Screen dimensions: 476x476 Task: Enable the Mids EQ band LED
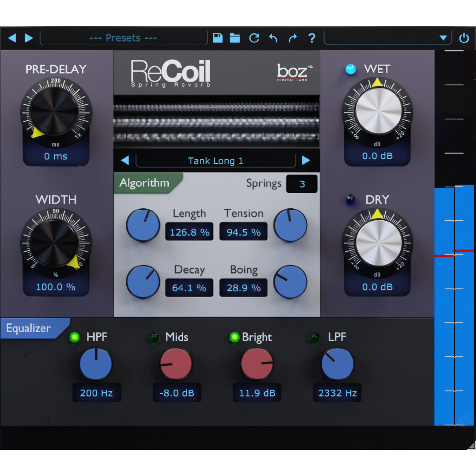pos(154,337)
